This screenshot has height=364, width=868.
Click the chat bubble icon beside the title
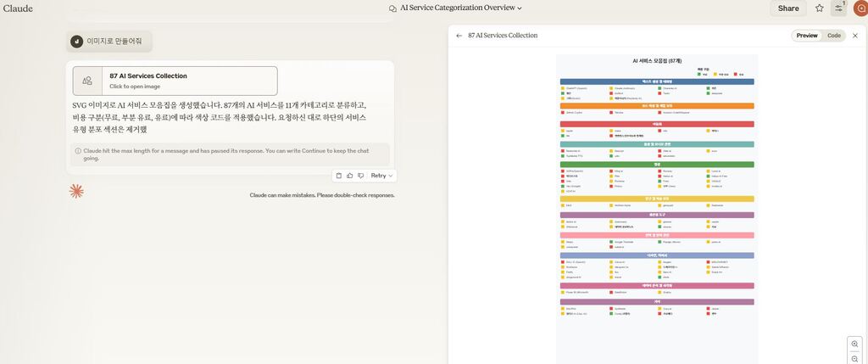393,8
